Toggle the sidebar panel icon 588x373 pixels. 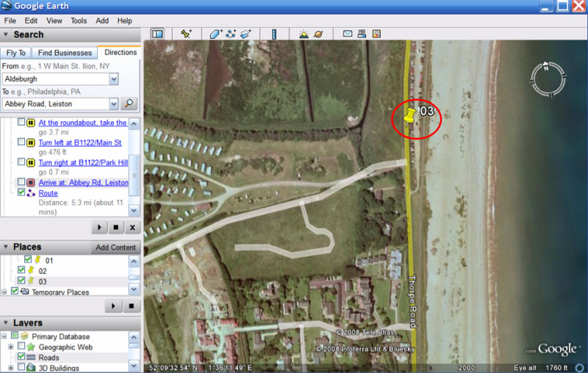(157, 34)
